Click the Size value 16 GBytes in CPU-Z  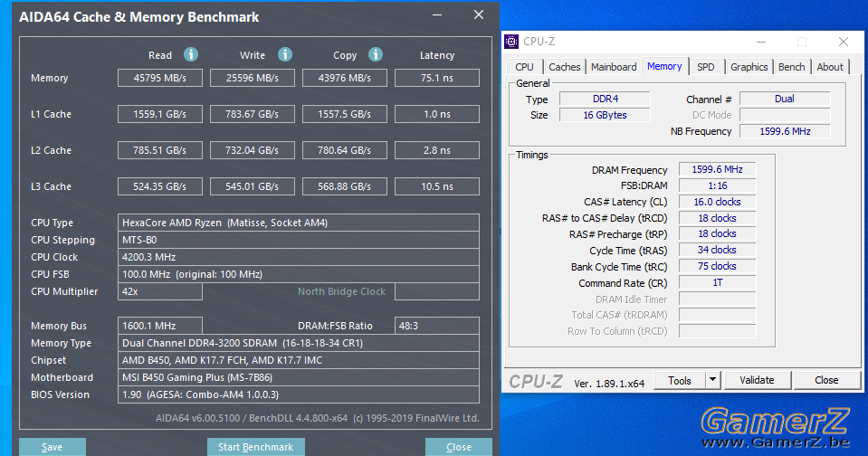[x=605, y=115]
